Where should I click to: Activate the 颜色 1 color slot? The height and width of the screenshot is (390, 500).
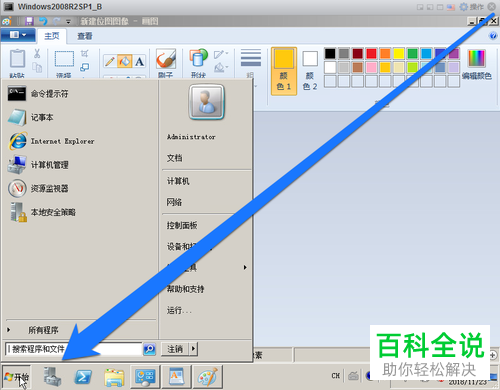pyautogui.click(x=284, y=71)
